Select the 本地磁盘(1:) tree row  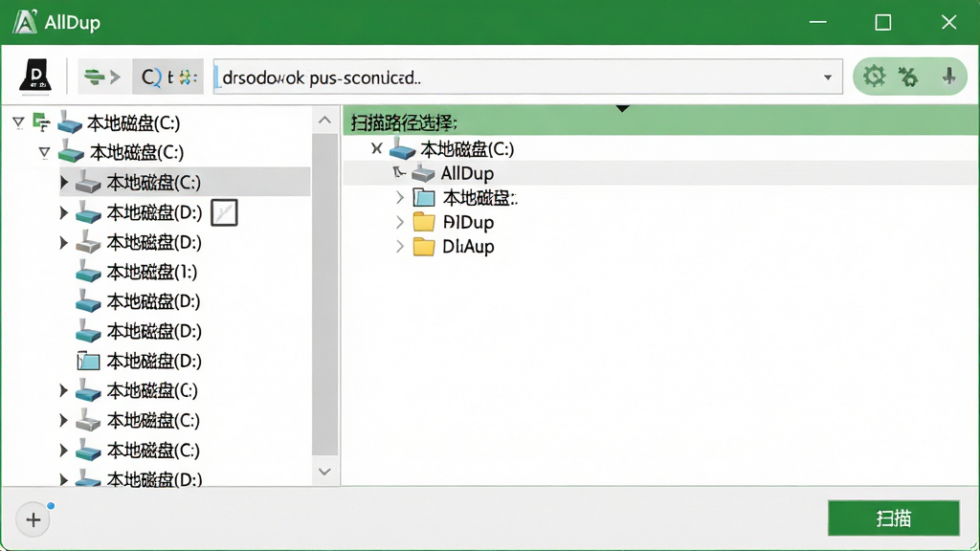152,272
